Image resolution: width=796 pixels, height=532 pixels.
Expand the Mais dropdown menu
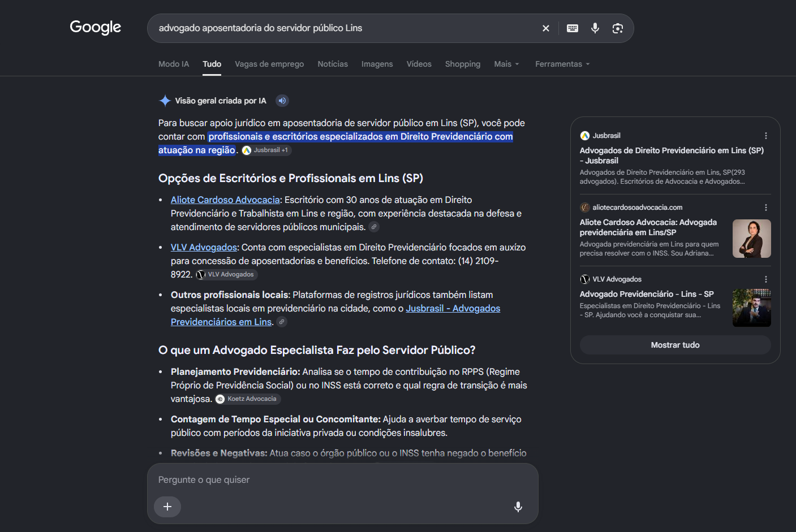pos(507,64)
